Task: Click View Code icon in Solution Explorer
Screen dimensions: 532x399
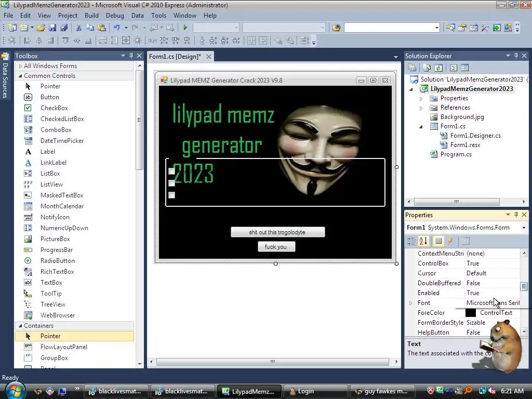Action: pyautogui.click(x=454, y=68)
